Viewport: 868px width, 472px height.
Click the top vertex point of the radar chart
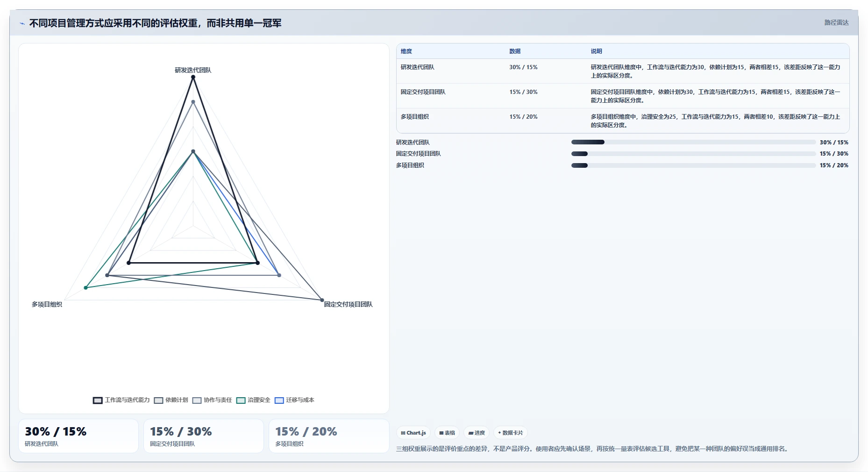point(193,77)
